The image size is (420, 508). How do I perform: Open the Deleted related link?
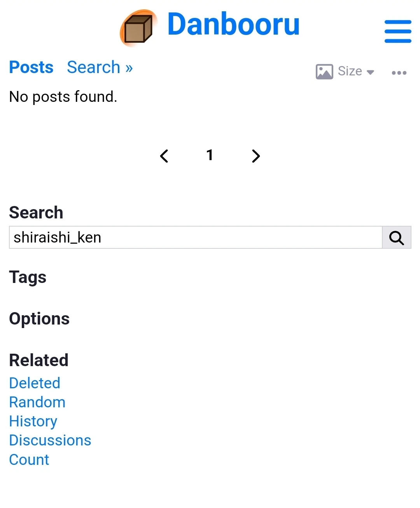35,383
